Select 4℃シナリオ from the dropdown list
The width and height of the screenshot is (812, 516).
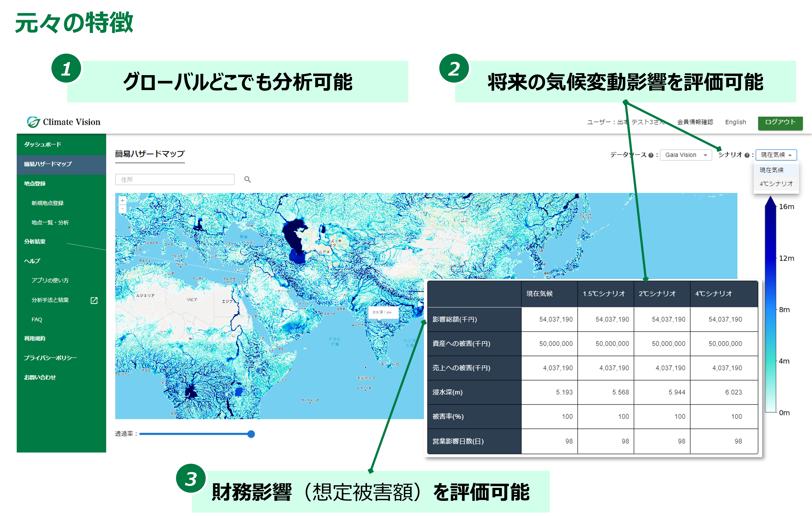(776, 184)
